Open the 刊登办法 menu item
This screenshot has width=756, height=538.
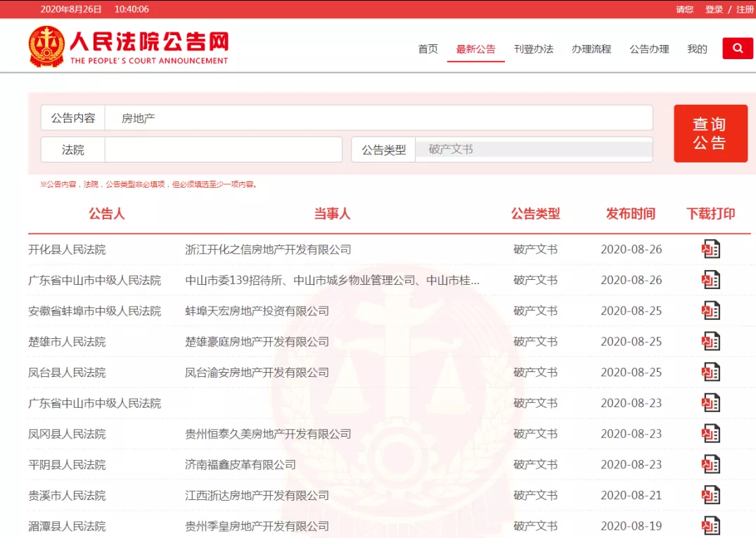click(x=534, y=49)
